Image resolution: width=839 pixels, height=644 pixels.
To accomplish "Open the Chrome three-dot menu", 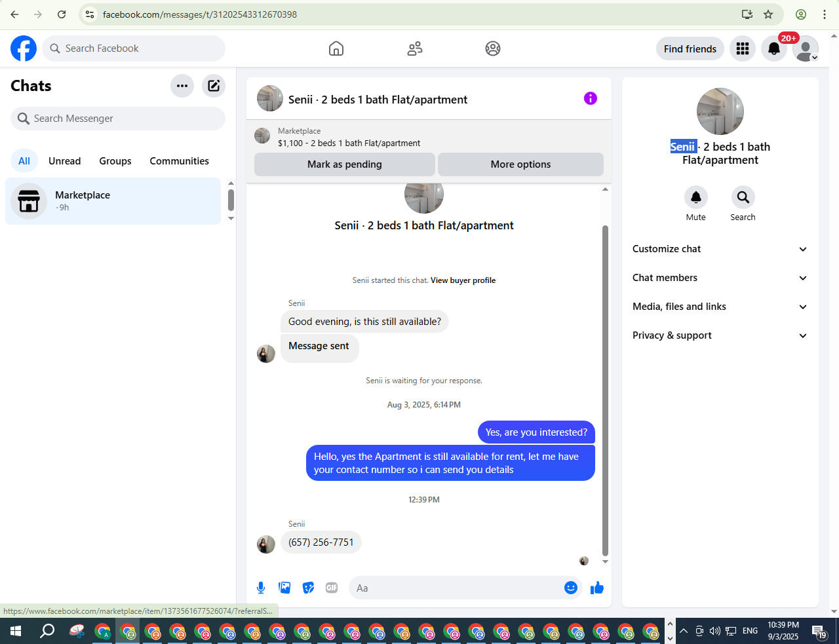I will 825,14.
